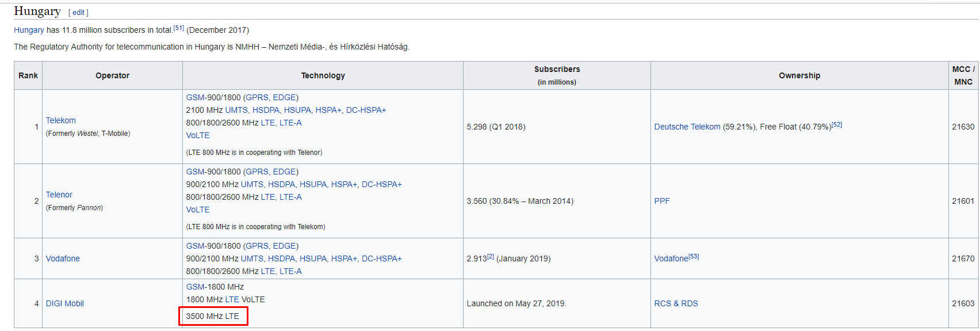Click GSM link in Vodafone row

click(x=196, y=246)
